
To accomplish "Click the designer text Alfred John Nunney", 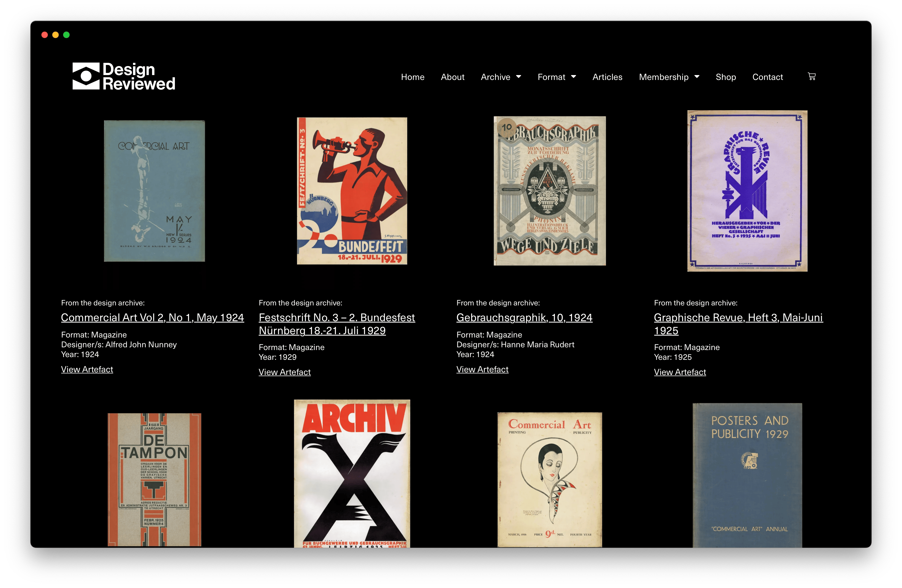I will click(141, 345).
